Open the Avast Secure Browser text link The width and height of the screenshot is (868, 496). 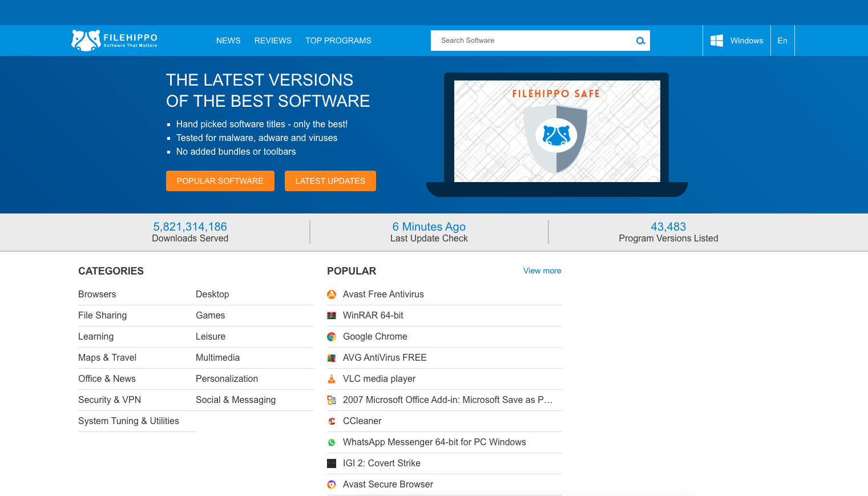tap(388, 485)
